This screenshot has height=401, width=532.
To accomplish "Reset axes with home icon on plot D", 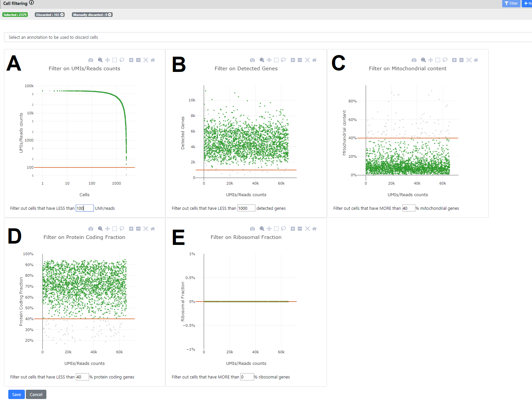I will click(153, 229).
